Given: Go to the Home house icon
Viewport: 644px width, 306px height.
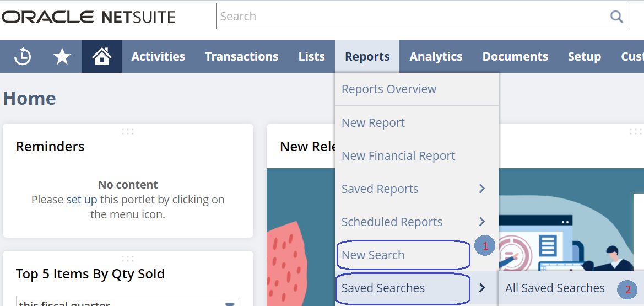Looking at the screenshot, I should coord(102,56).
